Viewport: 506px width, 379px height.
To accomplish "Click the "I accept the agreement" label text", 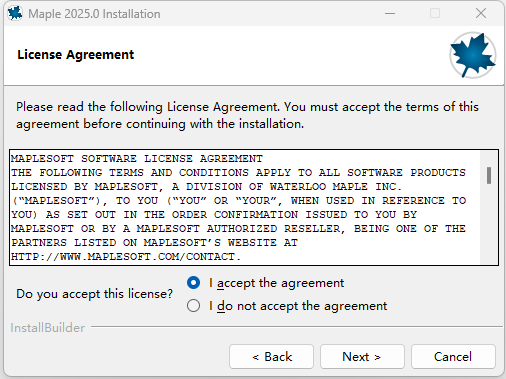I will tap(276, 283).
